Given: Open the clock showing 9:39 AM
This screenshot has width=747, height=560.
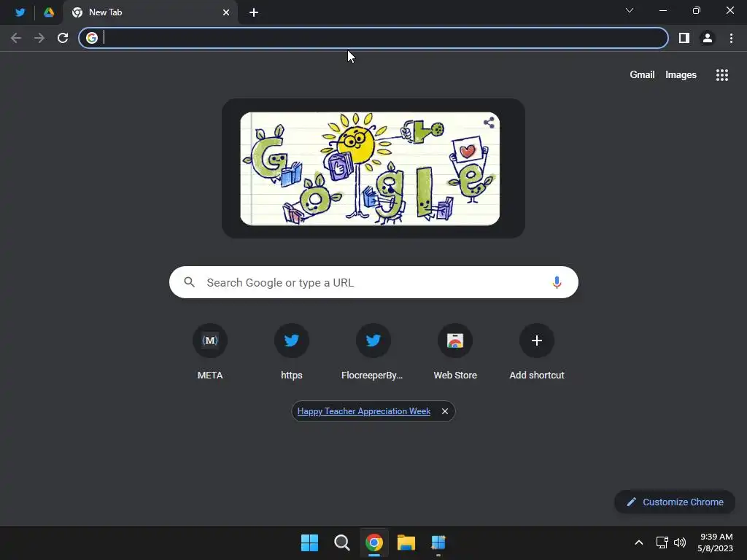Looking at the screenshot, I should [x=716, y=542].
